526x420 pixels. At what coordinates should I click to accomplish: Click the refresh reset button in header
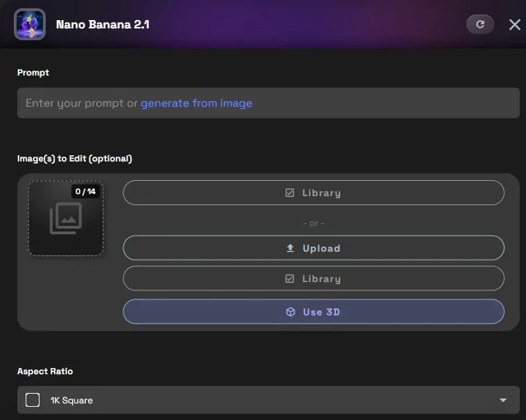480,24
